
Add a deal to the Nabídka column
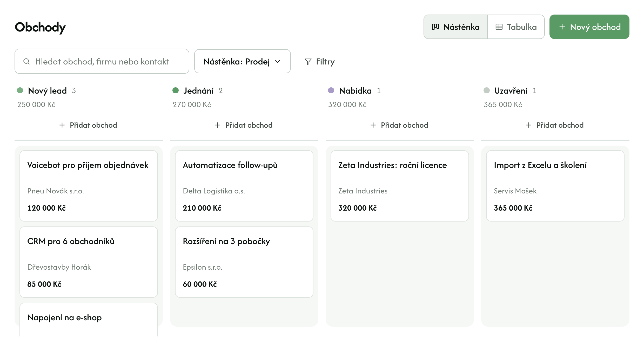pyautogui.click(x=399, y=125)
